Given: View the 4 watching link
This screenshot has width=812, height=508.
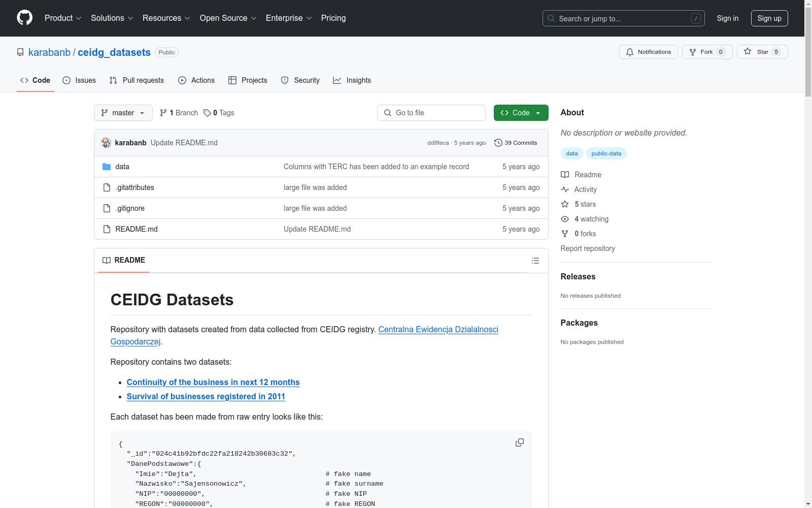Looking at the screenshot, I should pos(585,219).
